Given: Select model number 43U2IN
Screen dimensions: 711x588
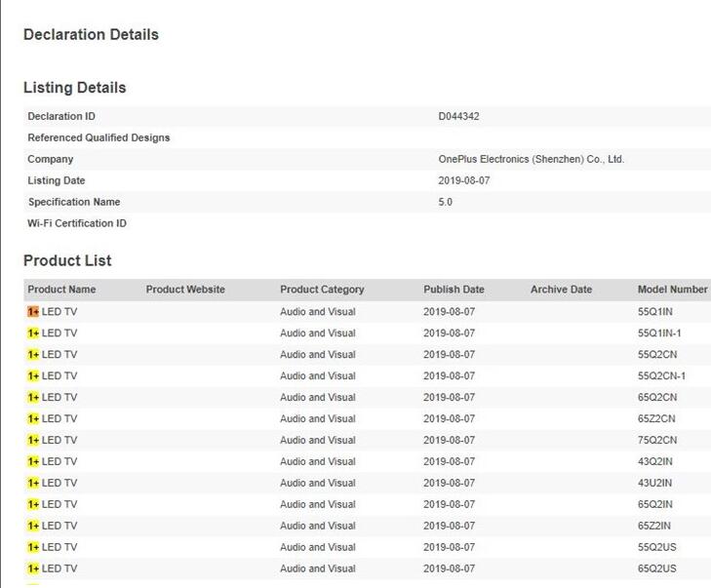Looking at the screenshot, I should pyautogui.click(x=654, y=484).
